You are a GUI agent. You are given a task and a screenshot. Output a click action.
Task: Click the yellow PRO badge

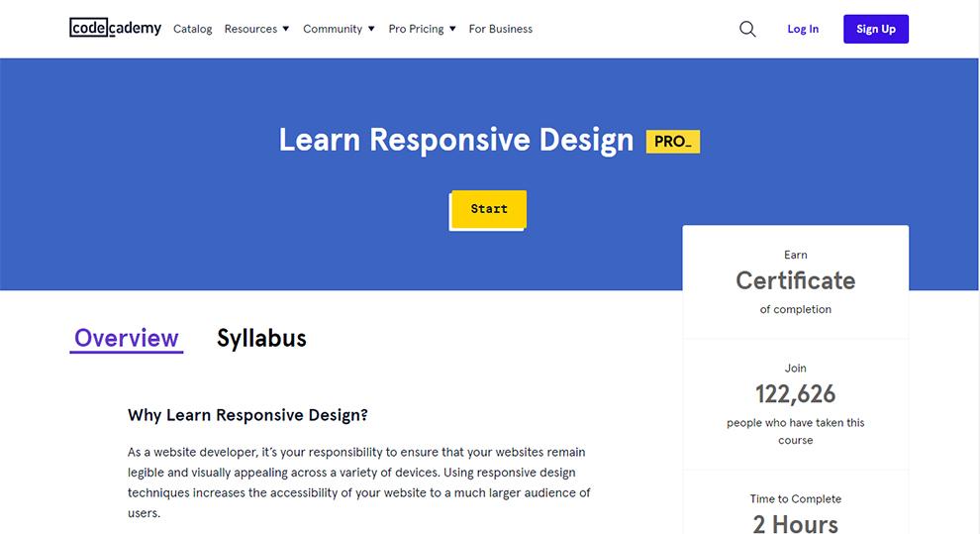(x=672, y=142)
